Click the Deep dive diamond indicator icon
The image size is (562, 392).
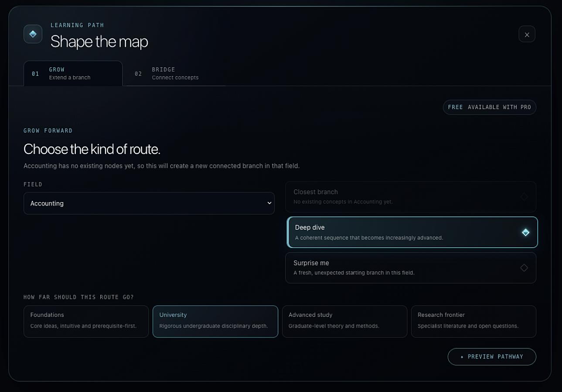click(525, 232)
